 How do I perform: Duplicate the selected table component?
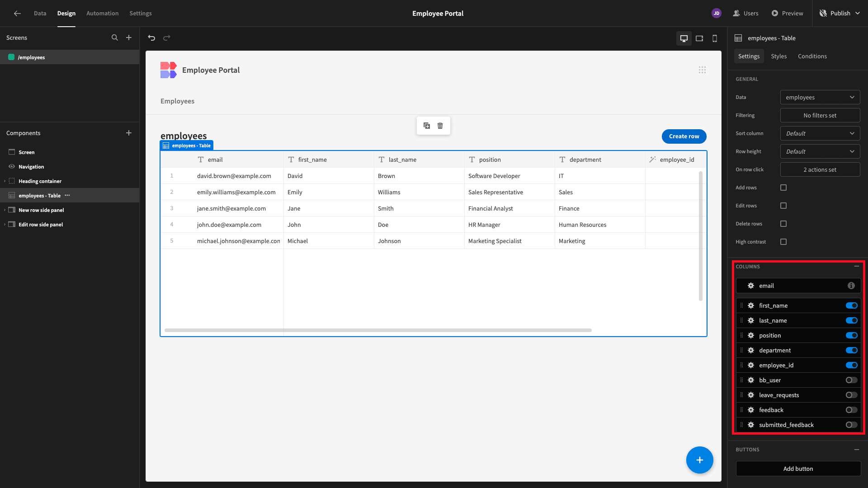click(x=427, y=126)
